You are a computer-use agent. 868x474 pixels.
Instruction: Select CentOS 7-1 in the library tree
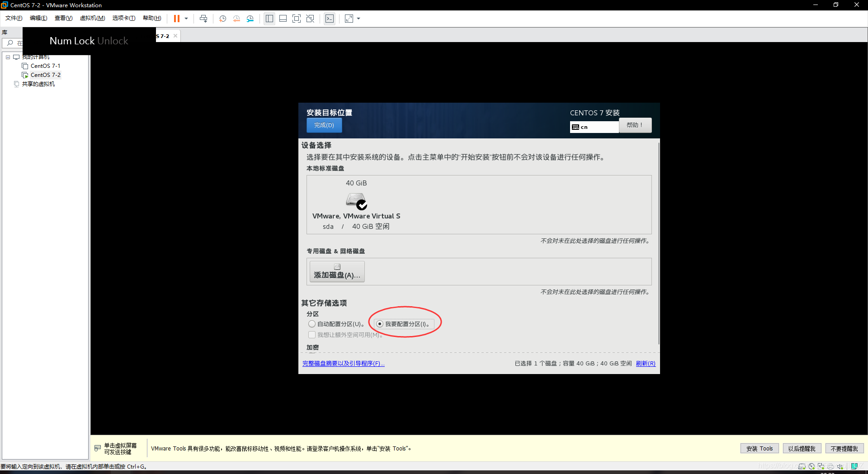[x=45, y=66]
